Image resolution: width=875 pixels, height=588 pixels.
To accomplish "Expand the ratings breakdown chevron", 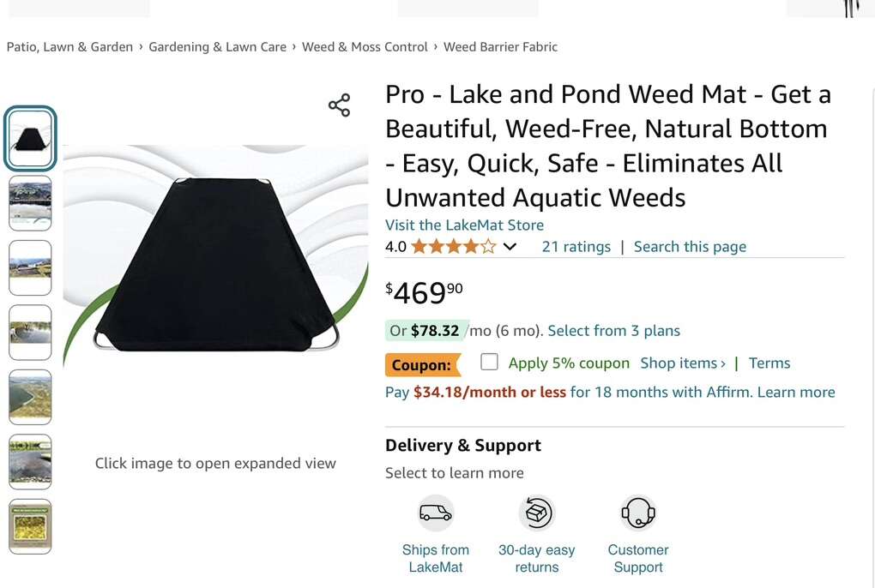I will click(x=510, y=247).
